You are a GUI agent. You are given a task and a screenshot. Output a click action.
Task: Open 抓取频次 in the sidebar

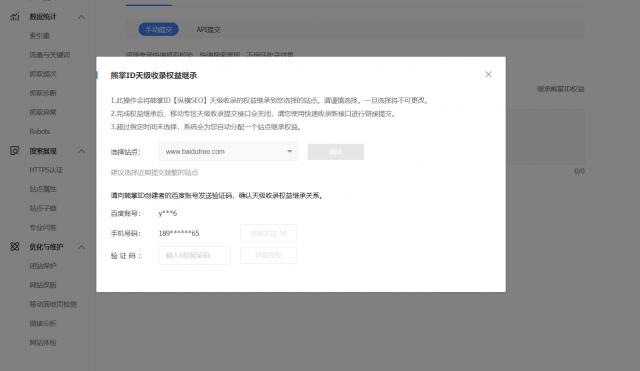43,74
